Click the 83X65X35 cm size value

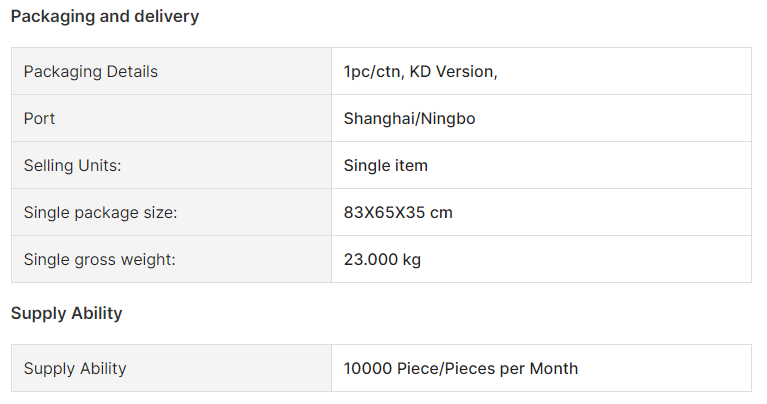tap(398, 212)
